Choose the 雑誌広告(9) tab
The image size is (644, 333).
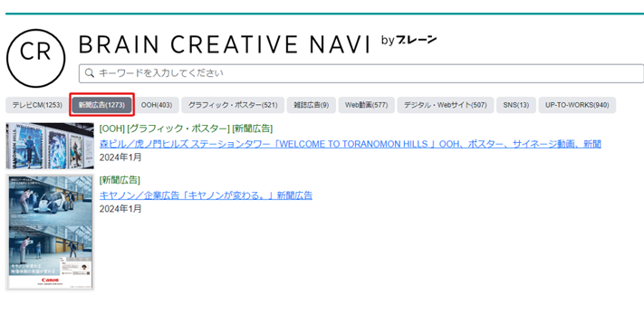[x=312, y=105]
